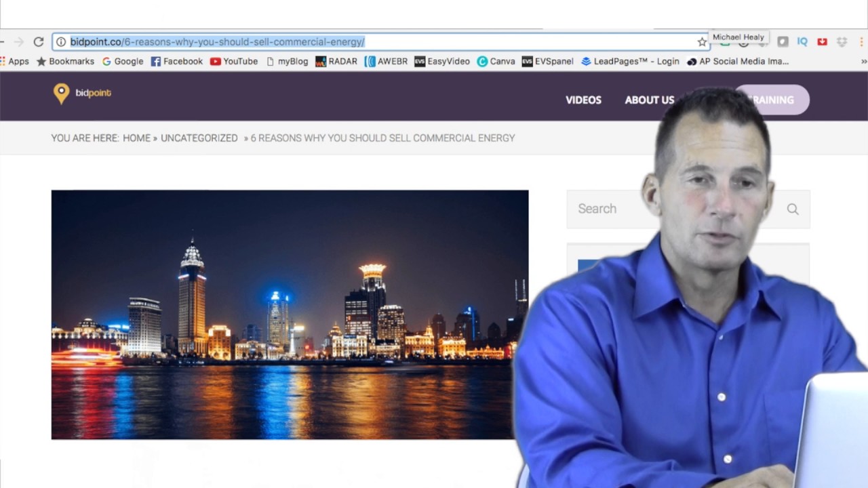Screen dimensions: 868x488
Task: Click the 'YOU ARE HERE:' breadcrumb label
Action: pos(85,138)
